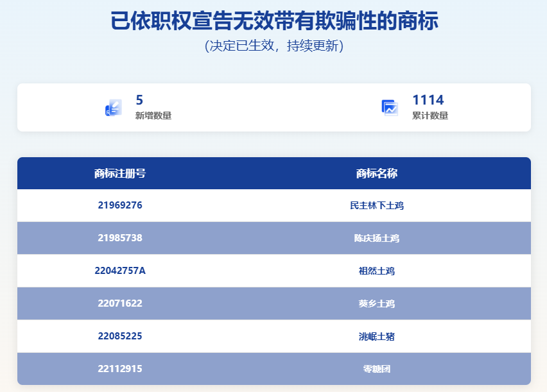Click registration number 22042757A
This screenshot has width=547, height=392.
[x=120, y=271]
